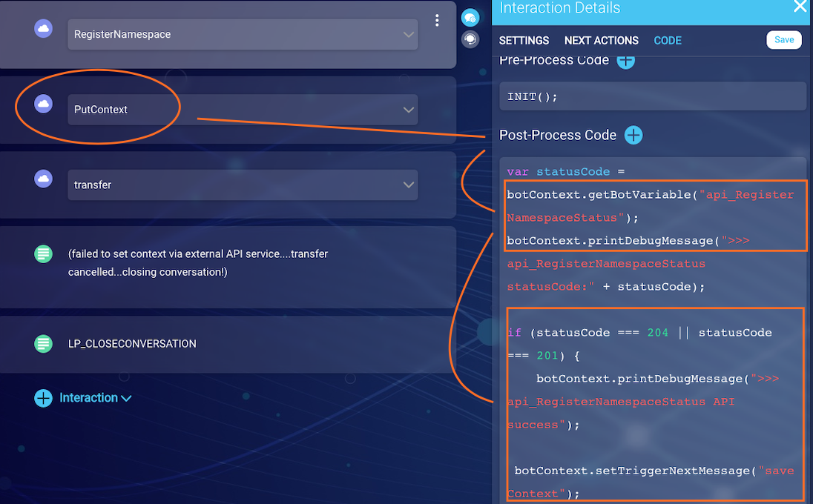Click the plus icon to add an Interaction

point(42,398)
